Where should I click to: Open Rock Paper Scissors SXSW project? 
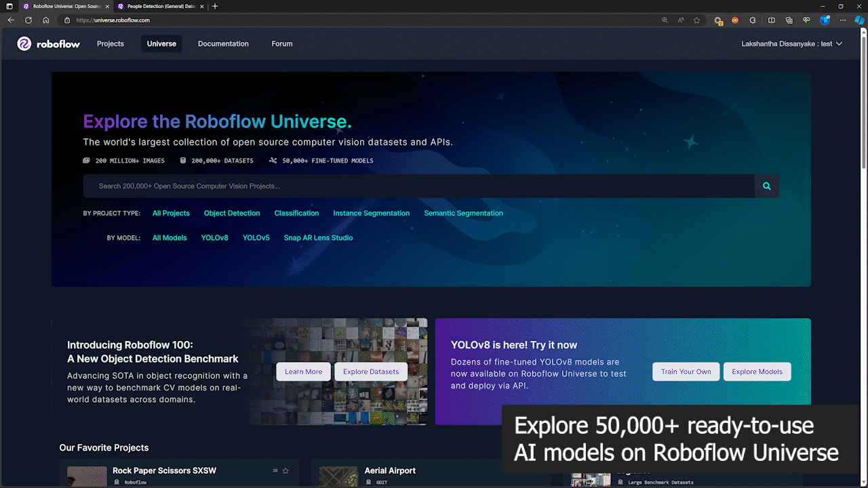click(164, 470)
